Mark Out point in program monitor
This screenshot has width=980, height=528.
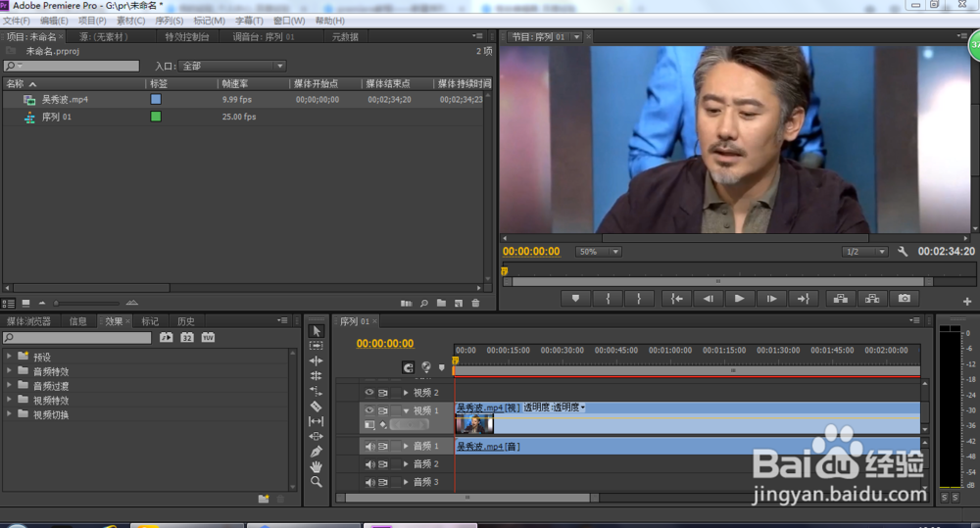click(639, 299)
